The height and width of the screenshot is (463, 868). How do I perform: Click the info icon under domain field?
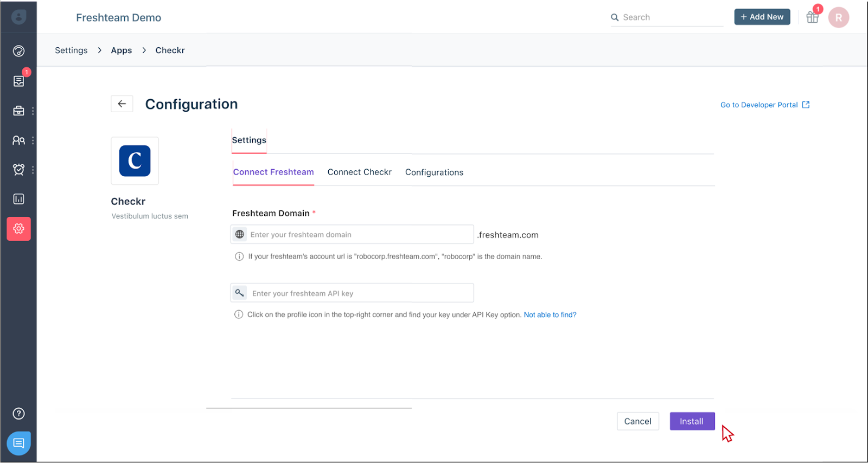[239, 256]
